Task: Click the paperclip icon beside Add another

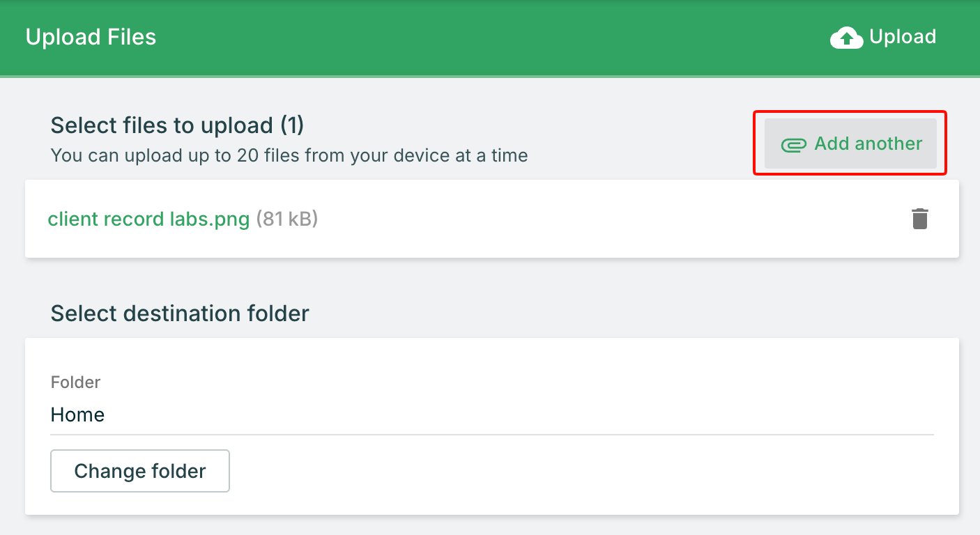Action: pos(793,145)
